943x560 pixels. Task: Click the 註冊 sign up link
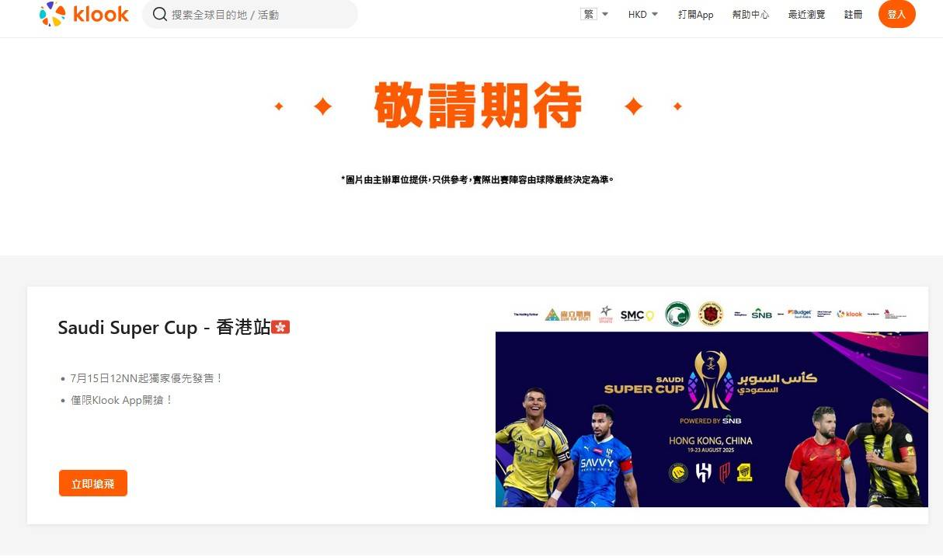(x=853, y=14)
